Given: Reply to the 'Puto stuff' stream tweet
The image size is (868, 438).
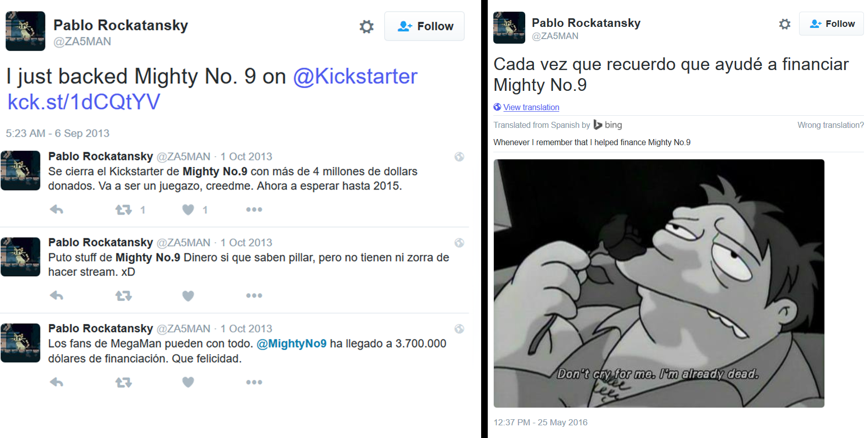Looking at the screenshot, I should coord(56,295).
